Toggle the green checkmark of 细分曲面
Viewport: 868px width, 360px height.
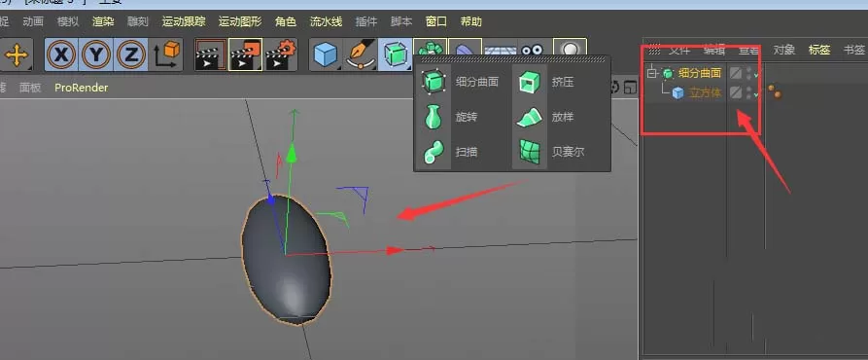pyautogui.click(x=756, y=74)
